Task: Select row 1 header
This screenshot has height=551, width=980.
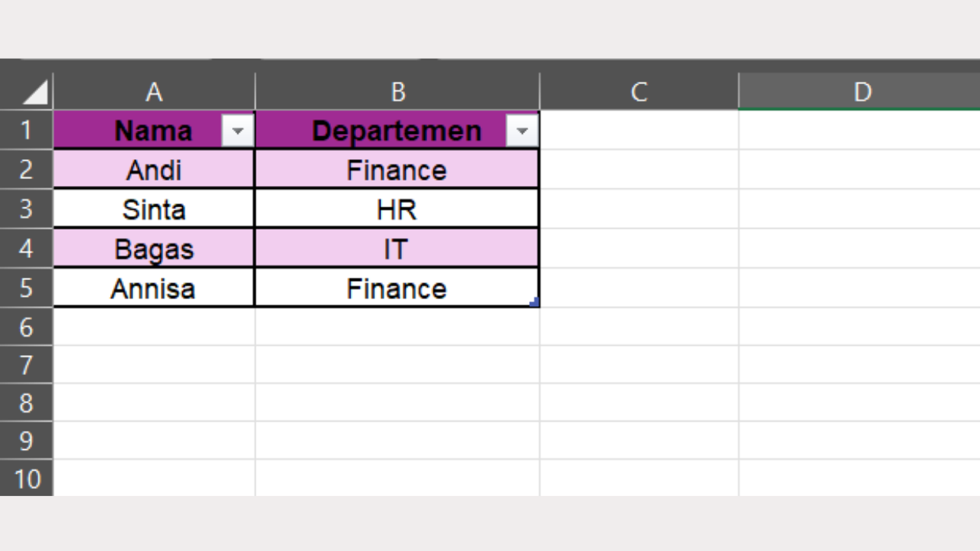Action: (x=27, y=130)
